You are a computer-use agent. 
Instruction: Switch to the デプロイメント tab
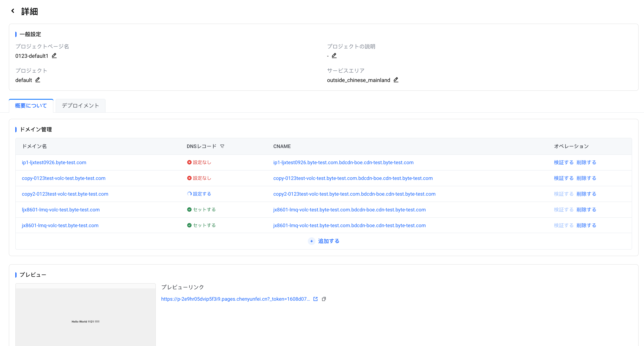(80, 106)
